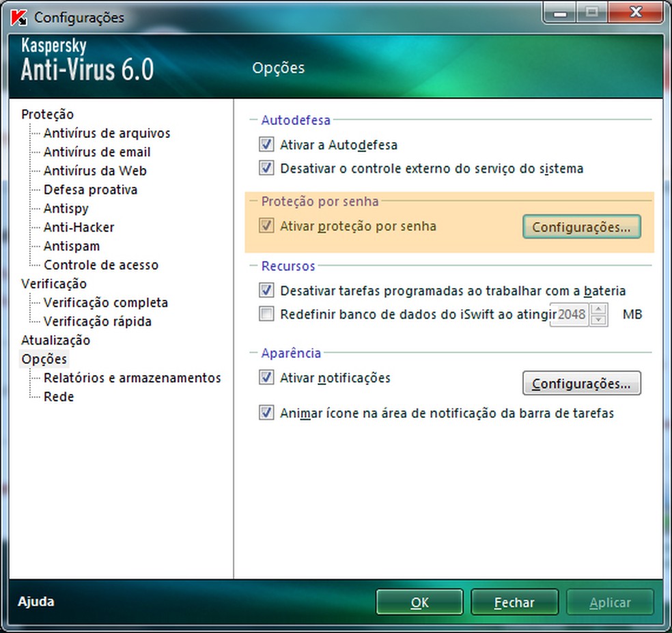The height and width of the screenshot is (633, 672).
Task: Select Relatórios e armazenamentos
Action: pos(132,378)
